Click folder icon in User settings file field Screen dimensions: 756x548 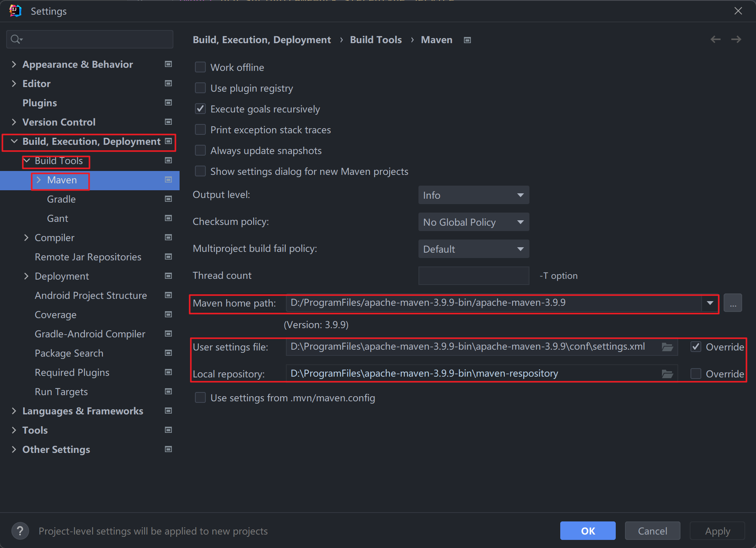667,347
